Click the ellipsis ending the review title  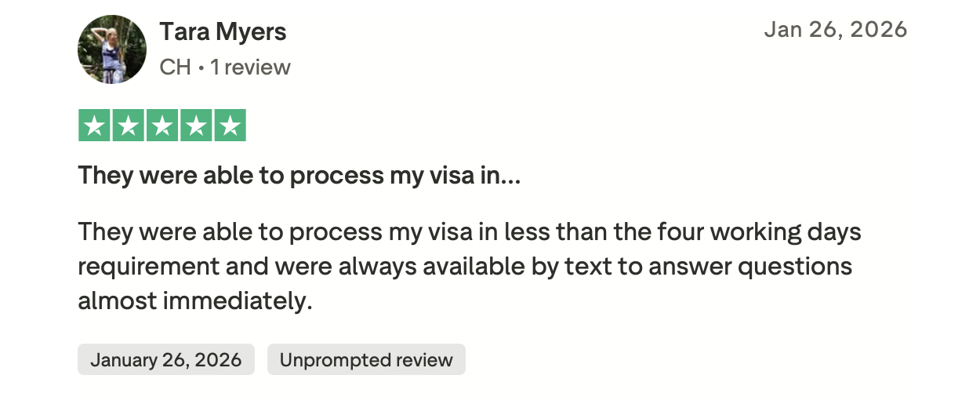(x=510, y=177)
